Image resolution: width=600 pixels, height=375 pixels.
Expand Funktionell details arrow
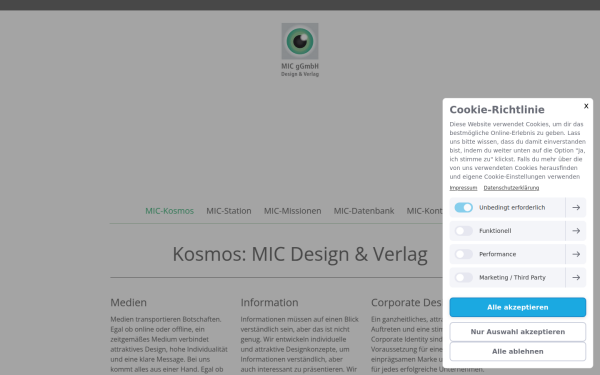576,231
